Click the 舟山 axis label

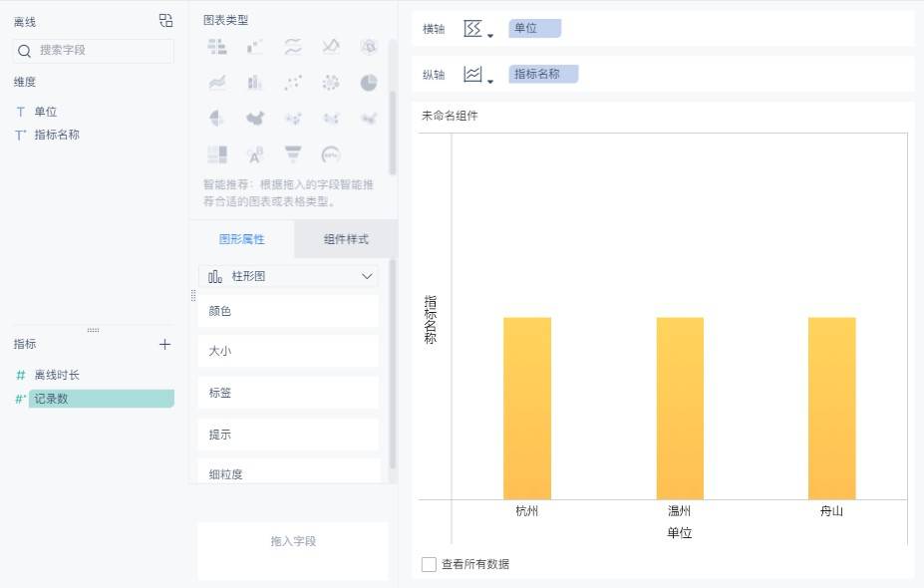coord(831,511)
